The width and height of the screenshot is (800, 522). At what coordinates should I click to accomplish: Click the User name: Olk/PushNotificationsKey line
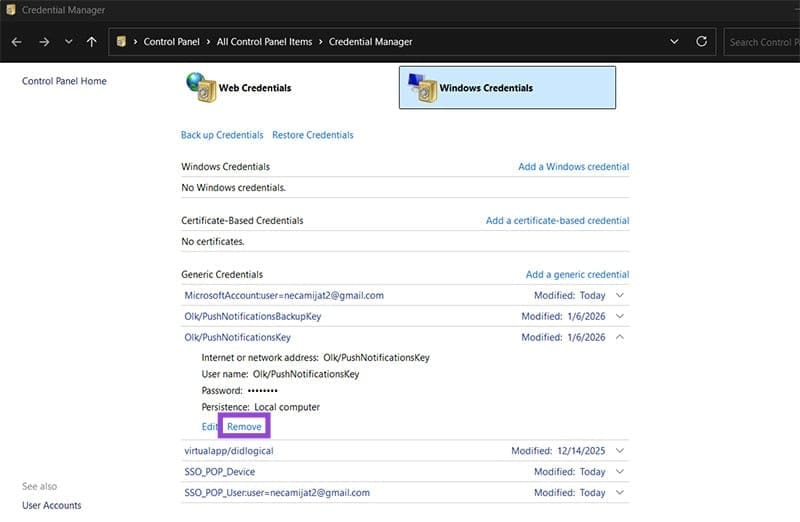(280, 374)
